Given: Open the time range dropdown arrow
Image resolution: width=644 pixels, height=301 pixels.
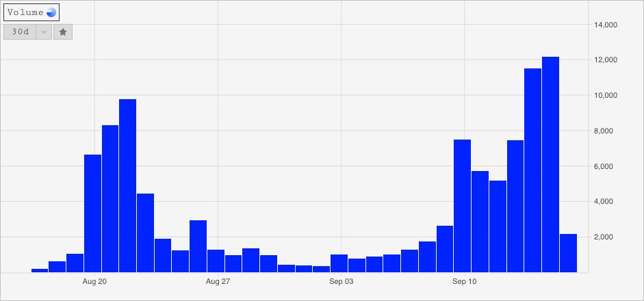Looking at the screenshot, I should pyautogui.click(x=44, y=32).
